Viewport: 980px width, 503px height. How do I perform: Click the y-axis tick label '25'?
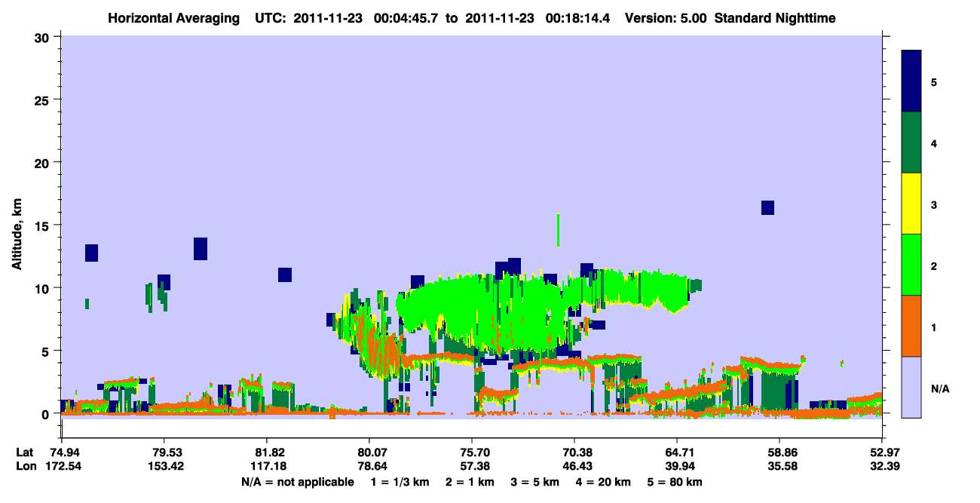[43, 100]
